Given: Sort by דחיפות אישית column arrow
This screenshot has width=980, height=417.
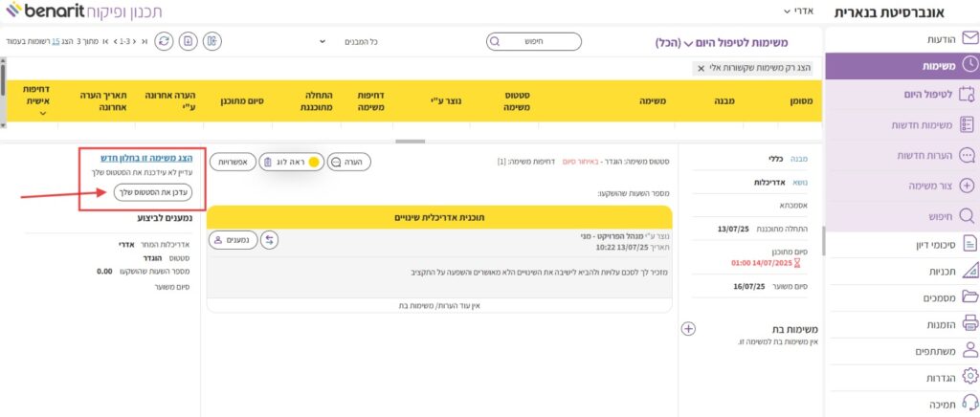Looking at the screenshot, I should tap(44, 113).
